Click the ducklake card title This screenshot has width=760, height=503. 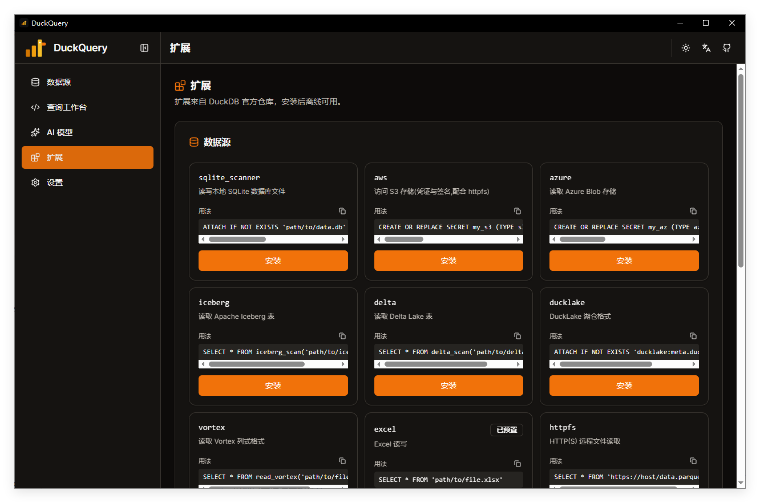pos(567,302)
